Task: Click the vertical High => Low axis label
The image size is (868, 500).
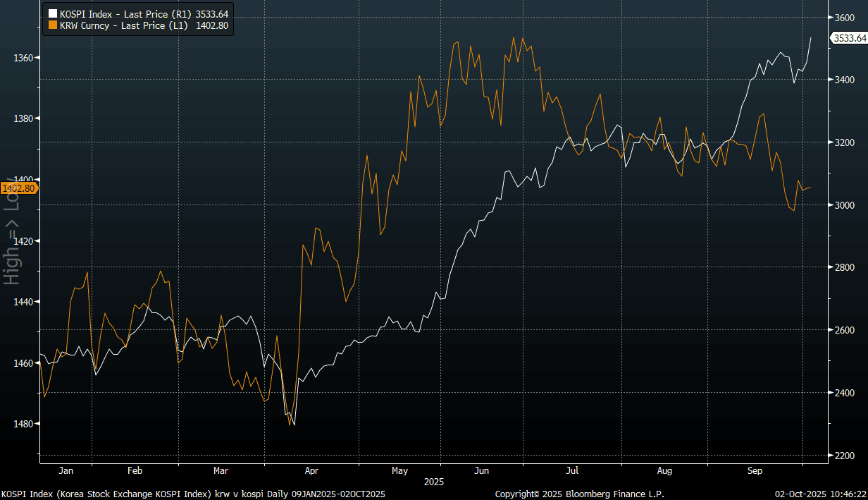Action: pyautogui.click(x=11, y=229)
